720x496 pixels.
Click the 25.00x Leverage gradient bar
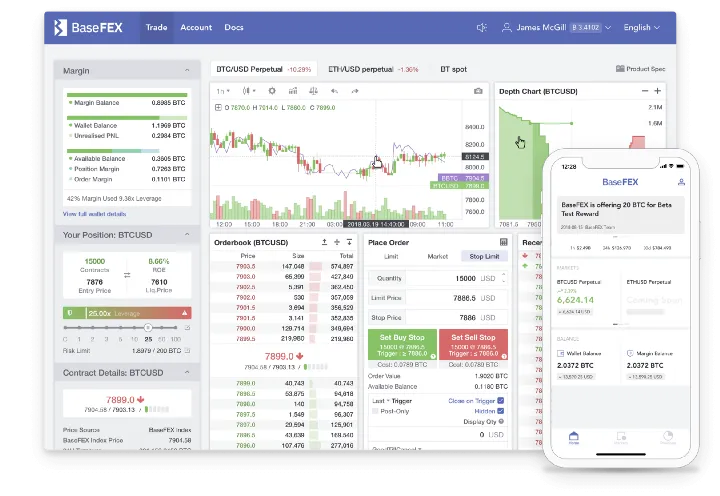tap(127, 313)
